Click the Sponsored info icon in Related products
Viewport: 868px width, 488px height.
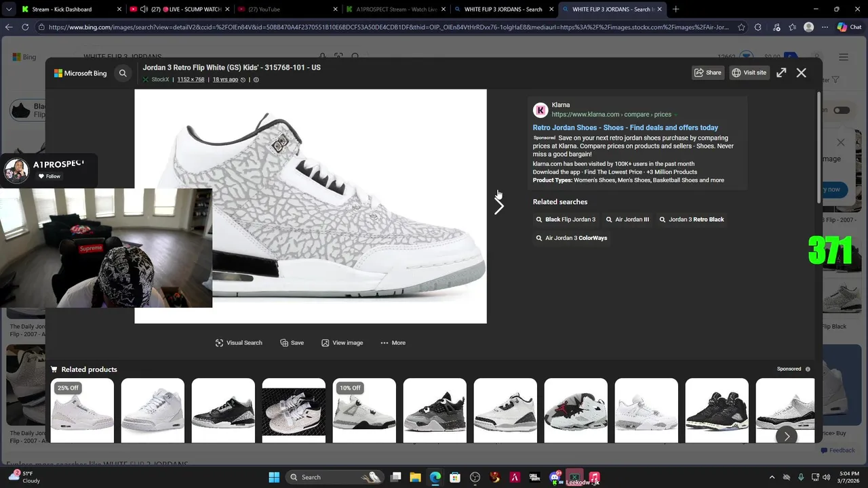pos(808,369)
